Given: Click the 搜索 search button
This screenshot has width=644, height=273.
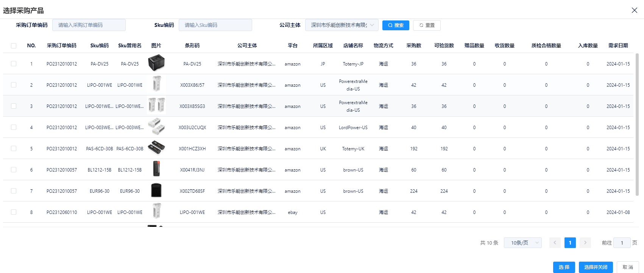Looking at the screenshot, I should tap(396, 25).
